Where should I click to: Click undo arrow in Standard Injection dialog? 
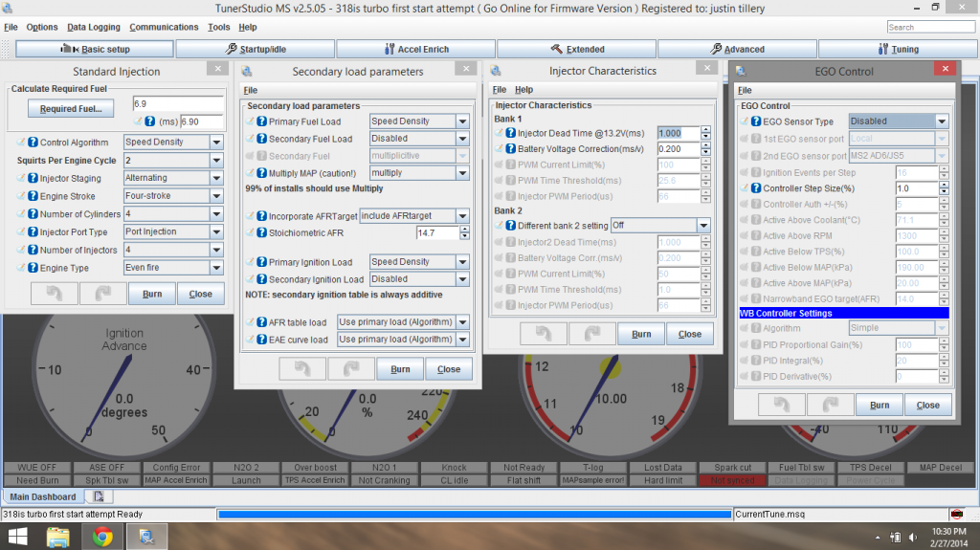pyautogui.click(x=55, y=293)
